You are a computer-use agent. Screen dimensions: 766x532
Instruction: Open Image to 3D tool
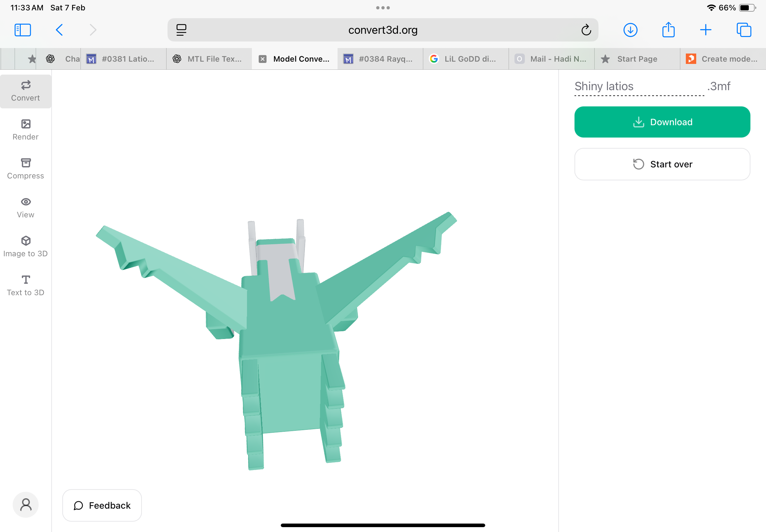(26, 247)
